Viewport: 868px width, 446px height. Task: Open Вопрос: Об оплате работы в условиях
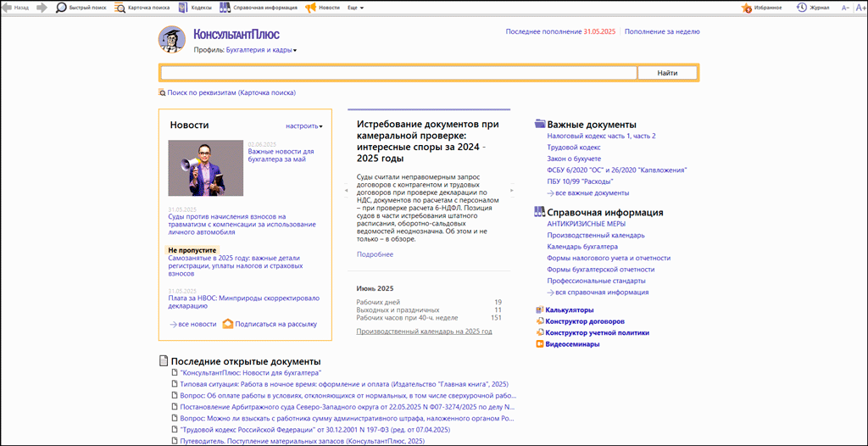[348, 396]
